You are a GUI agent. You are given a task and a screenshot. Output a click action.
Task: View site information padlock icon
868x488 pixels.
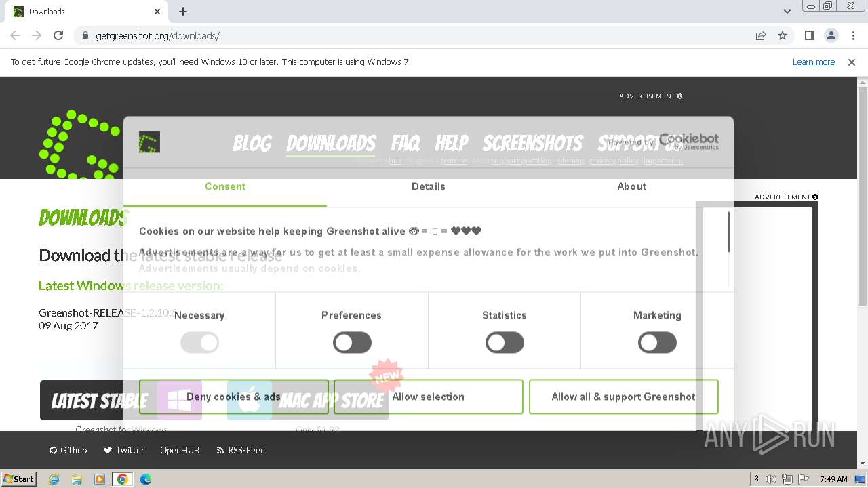pos(85,35)
